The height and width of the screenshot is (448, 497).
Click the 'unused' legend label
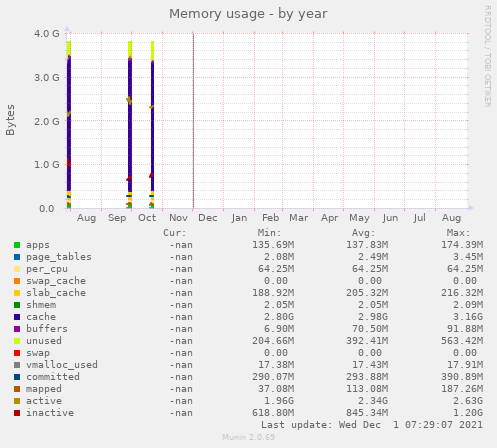44,341
